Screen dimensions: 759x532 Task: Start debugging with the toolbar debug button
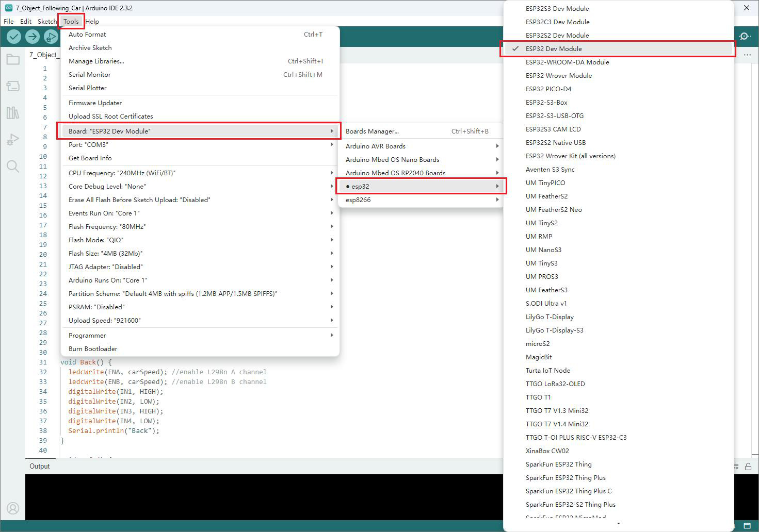[x=51, y=37]
